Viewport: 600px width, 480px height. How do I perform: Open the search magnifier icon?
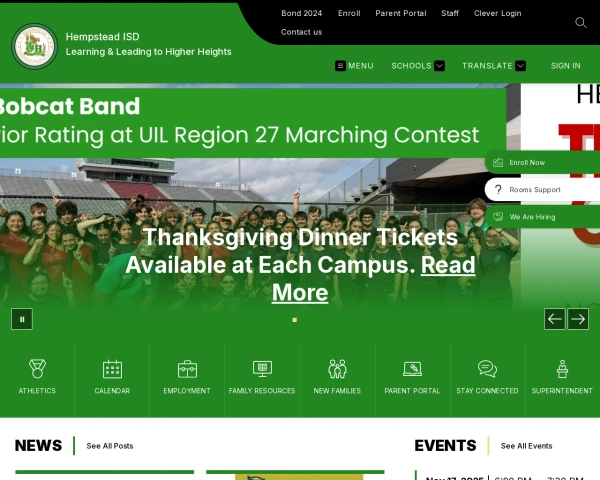click(x=580, y=23)
